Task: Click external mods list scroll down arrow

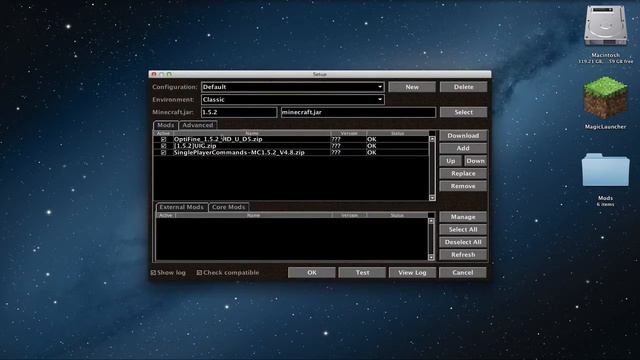Action: click(431, 258)
